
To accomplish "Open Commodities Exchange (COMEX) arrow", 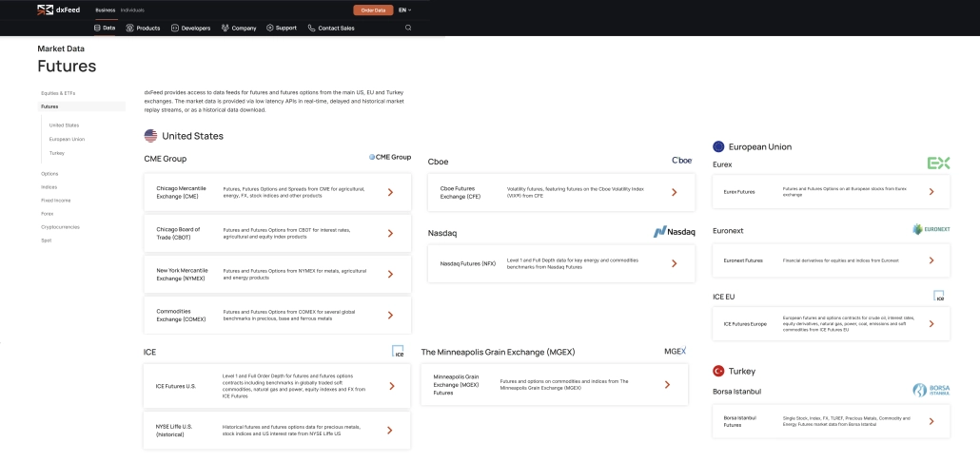I will pos(391,315).
